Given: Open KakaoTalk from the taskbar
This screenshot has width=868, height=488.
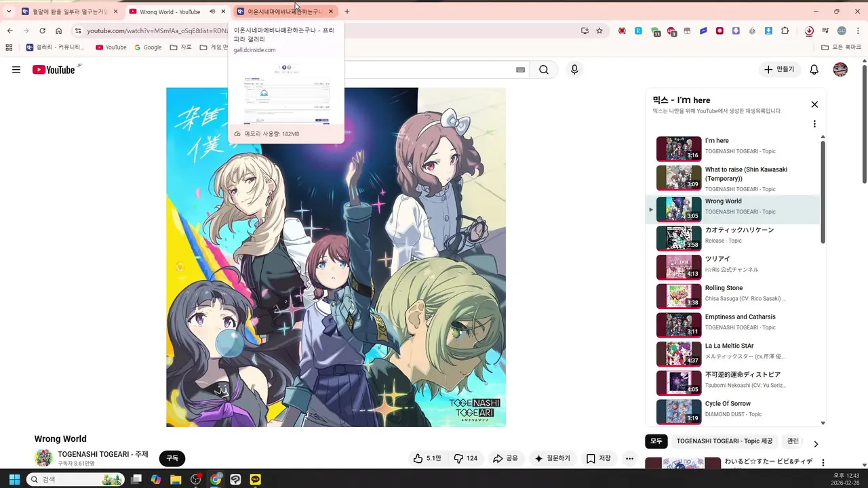Looking at the screenshot, I should pos(256,479).
